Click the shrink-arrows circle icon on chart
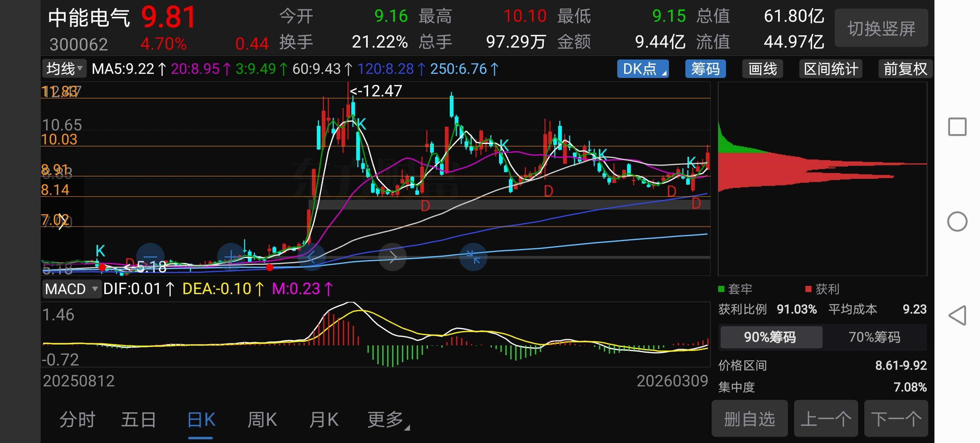The image size is (980, 443). coord(473,257)
